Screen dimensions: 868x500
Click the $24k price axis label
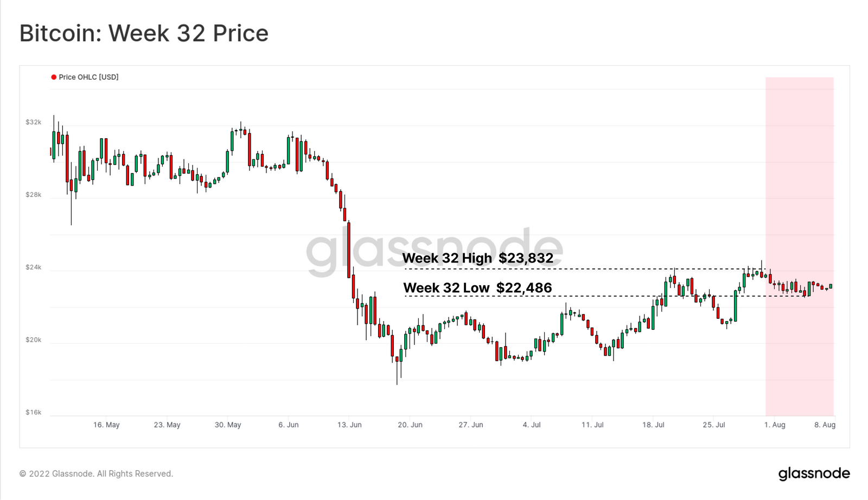(33, 267)
